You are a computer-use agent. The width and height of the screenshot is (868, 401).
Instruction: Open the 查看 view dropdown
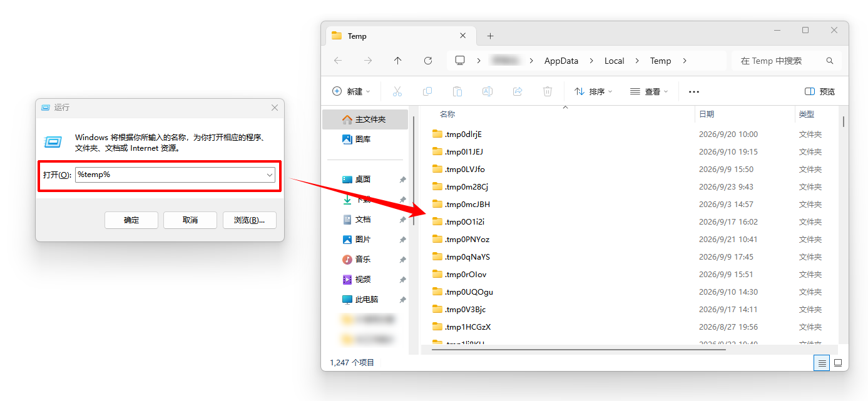(x=650, y=91)
